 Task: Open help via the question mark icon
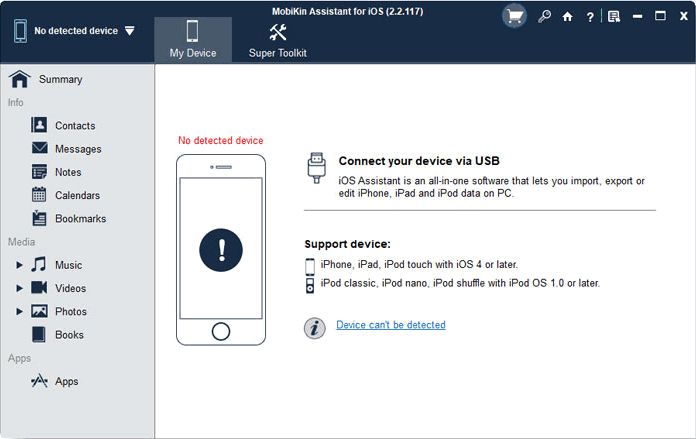[x=590, y=17]
